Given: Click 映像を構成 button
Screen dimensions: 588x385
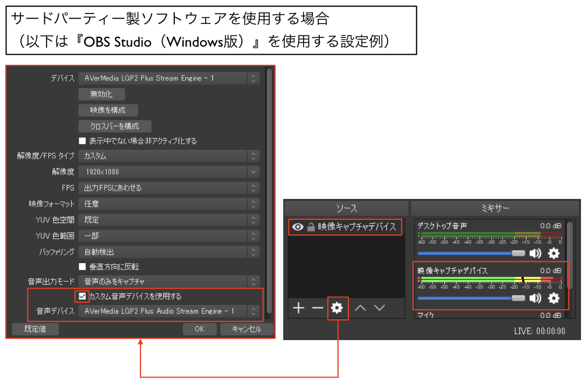Looking at the screenshot, I should coord(108,110).
